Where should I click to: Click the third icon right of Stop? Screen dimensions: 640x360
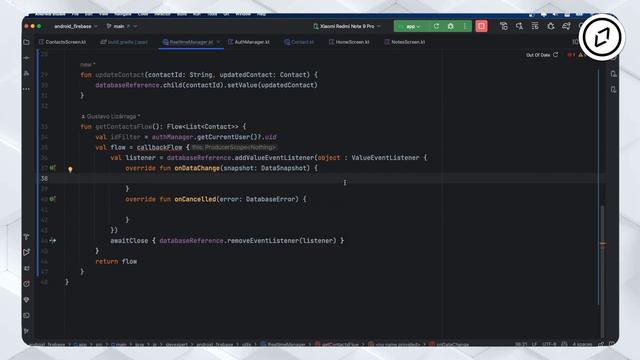(535, 26)
